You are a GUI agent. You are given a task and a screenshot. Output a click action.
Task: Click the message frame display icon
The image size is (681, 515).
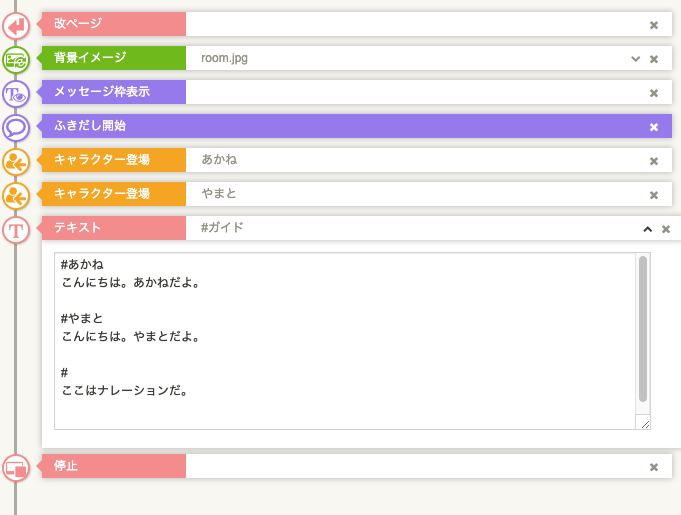click(x=16, y=93)
